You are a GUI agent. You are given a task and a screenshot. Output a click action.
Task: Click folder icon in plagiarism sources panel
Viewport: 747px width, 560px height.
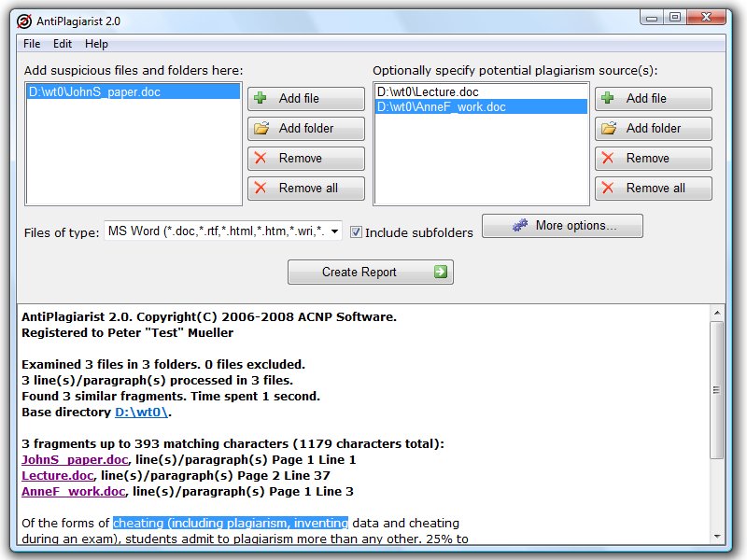608,128
